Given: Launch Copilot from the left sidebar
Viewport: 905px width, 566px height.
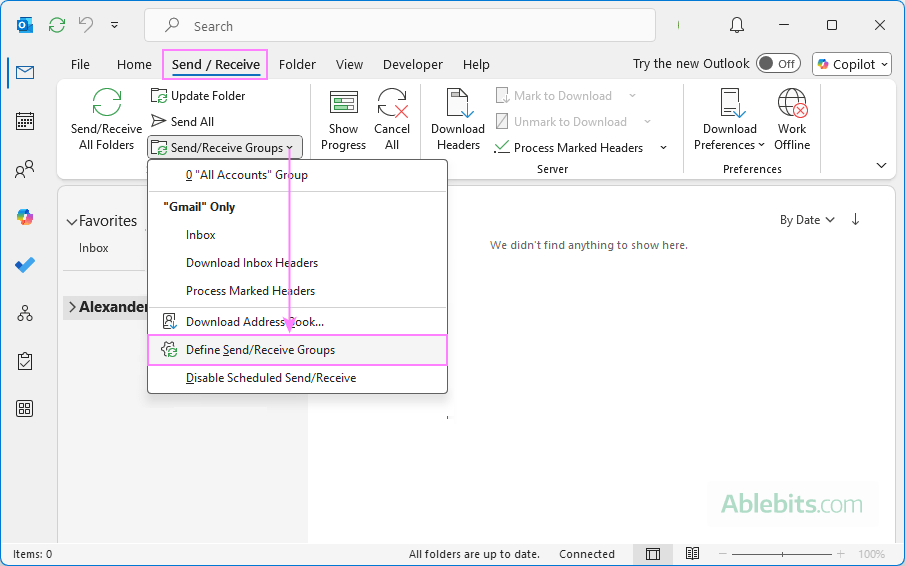Looking at the screenshot, I should [25, 218].
